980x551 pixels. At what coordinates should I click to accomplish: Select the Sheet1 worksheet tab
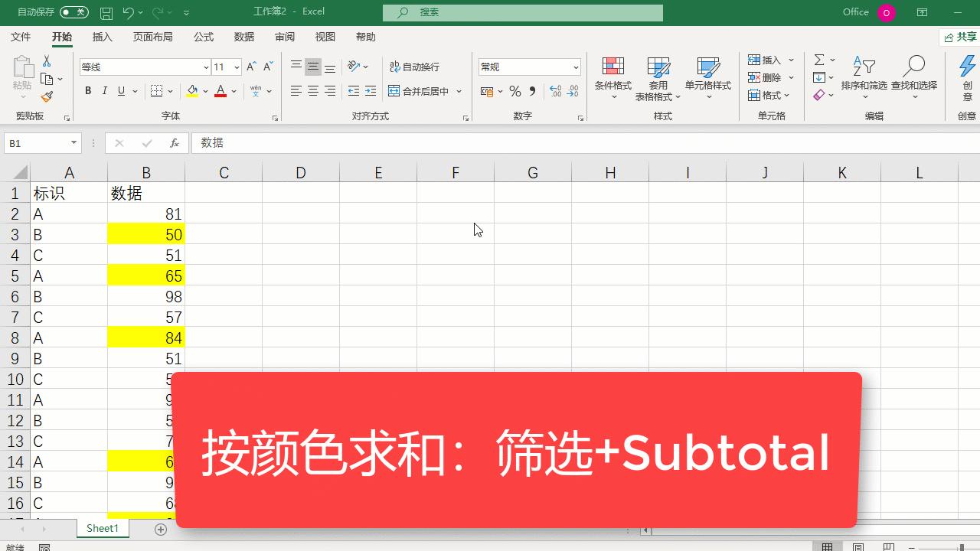(103, 529)
